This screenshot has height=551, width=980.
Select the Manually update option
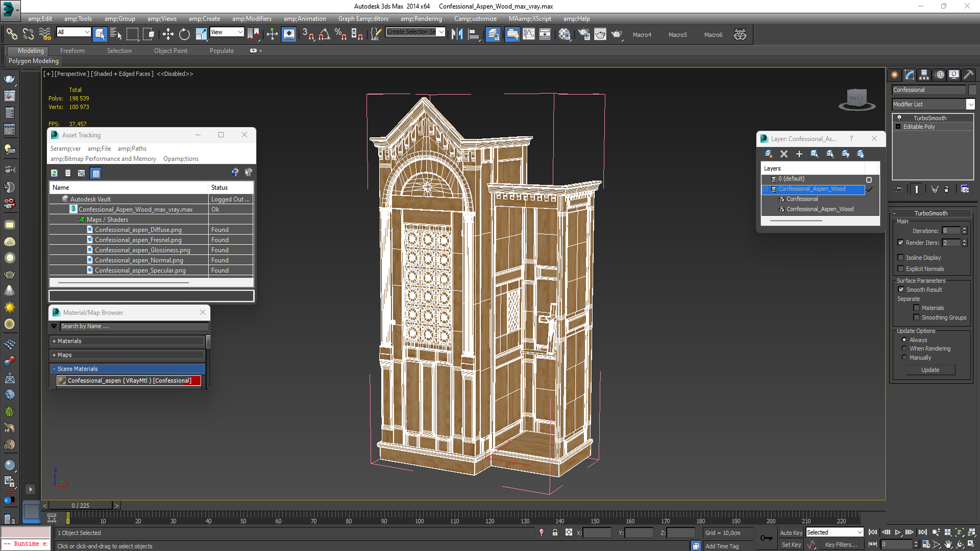[x=904, y=358]
